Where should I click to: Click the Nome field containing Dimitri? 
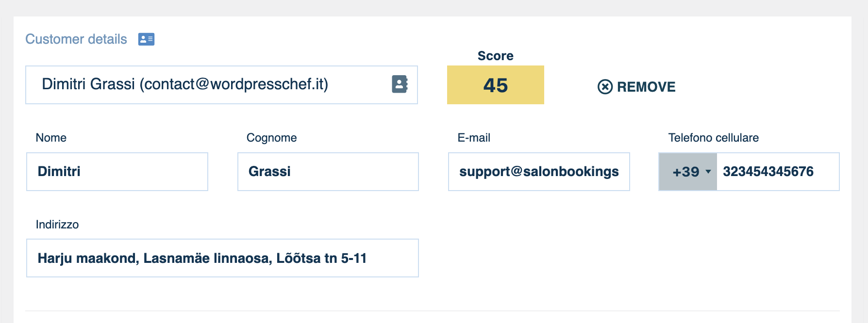coord(117,172)
